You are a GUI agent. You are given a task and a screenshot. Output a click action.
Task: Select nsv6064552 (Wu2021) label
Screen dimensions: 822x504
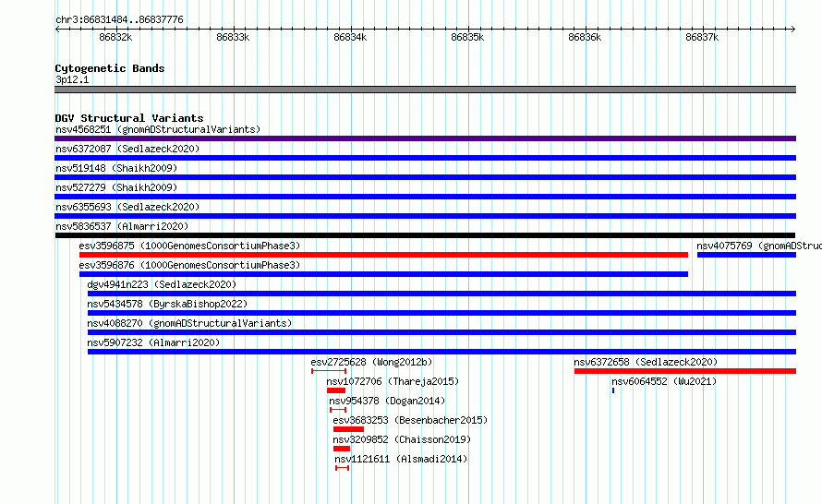pyautogui.click(x=664, y=381)
